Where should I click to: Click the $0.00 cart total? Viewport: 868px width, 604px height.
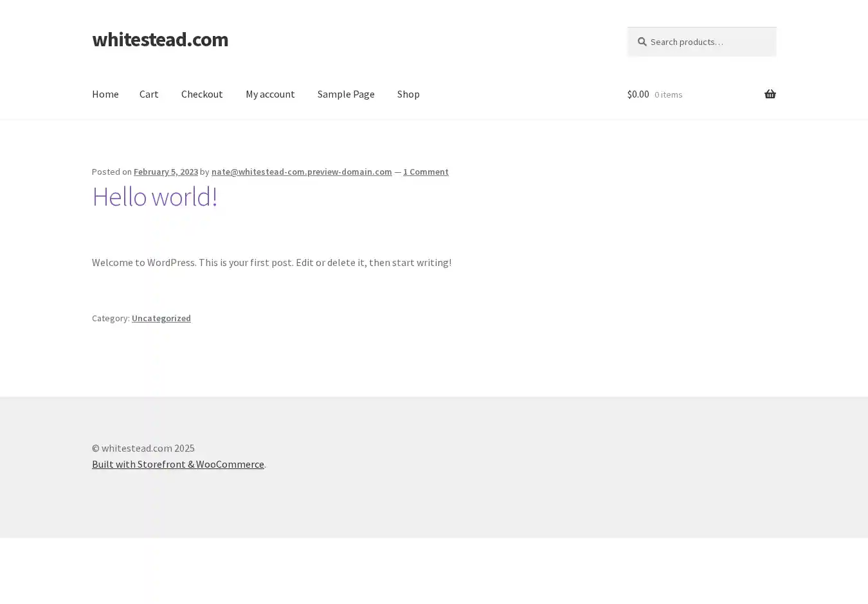638,94
